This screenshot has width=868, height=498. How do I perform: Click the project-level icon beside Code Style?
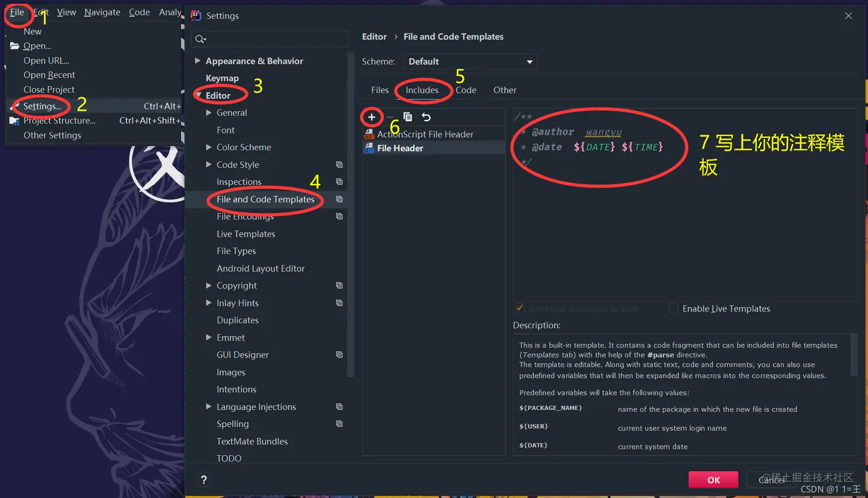[339, 165]
